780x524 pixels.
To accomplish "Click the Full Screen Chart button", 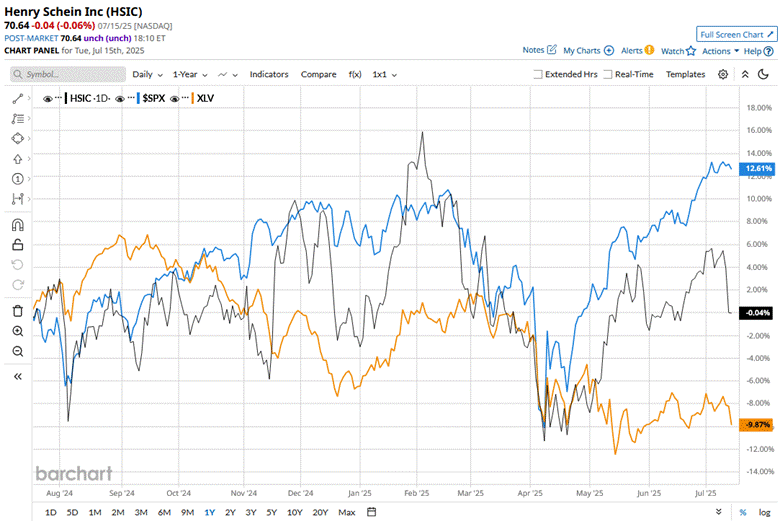I will point(736,34).
